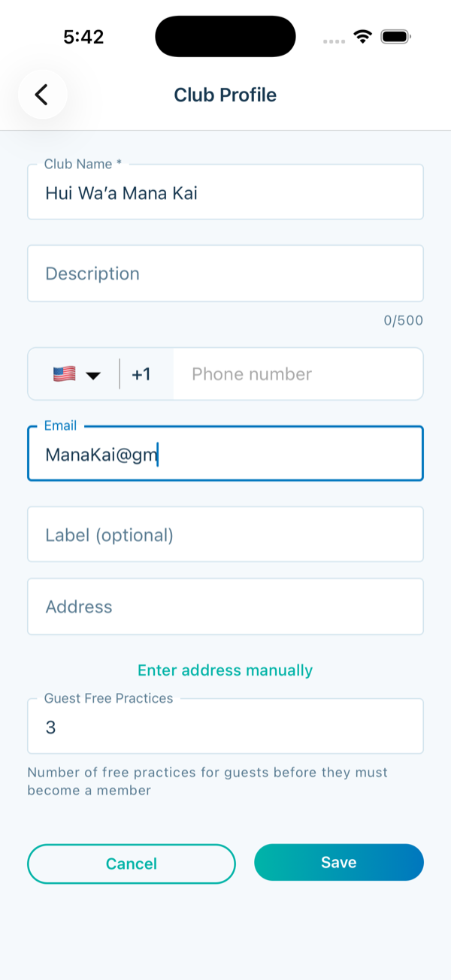Cancel editing the club profile

[132, 864]
